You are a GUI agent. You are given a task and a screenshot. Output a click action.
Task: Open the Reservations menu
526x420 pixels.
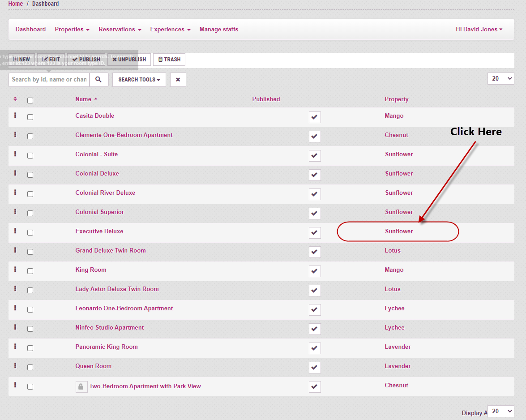point(120,30)
